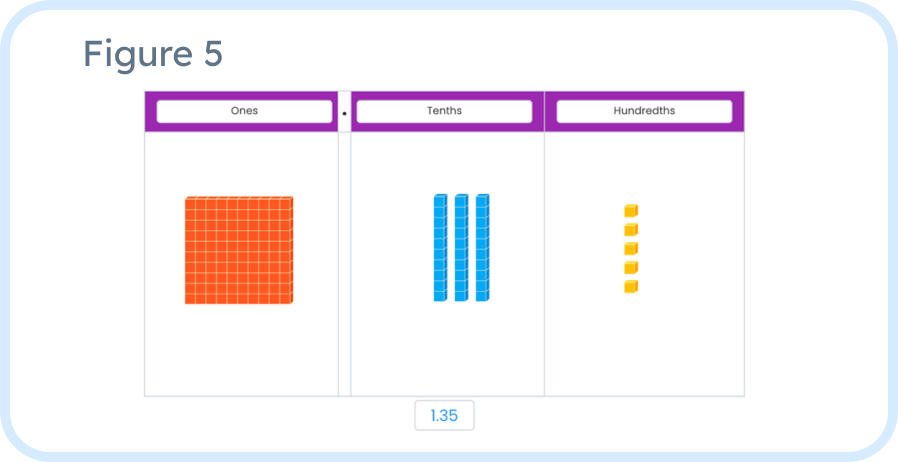Viewport: 898px width, 462px height.
Task: Select the rightmost blue tenths rod
Action: click(x=482, y=248)
